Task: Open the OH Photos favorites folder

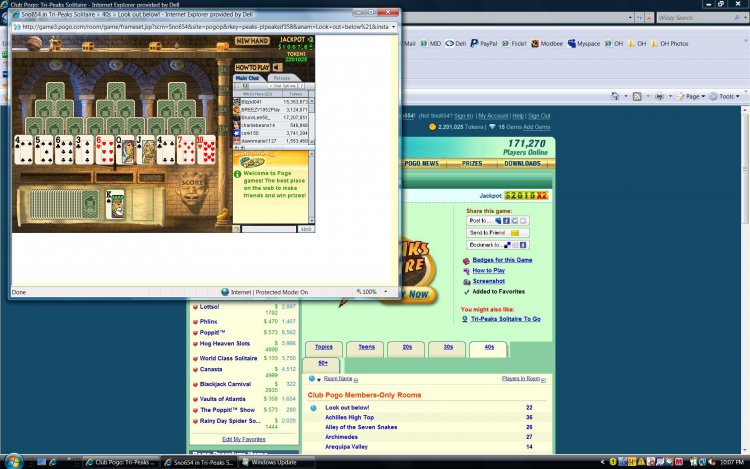Action: coord(669,44)
